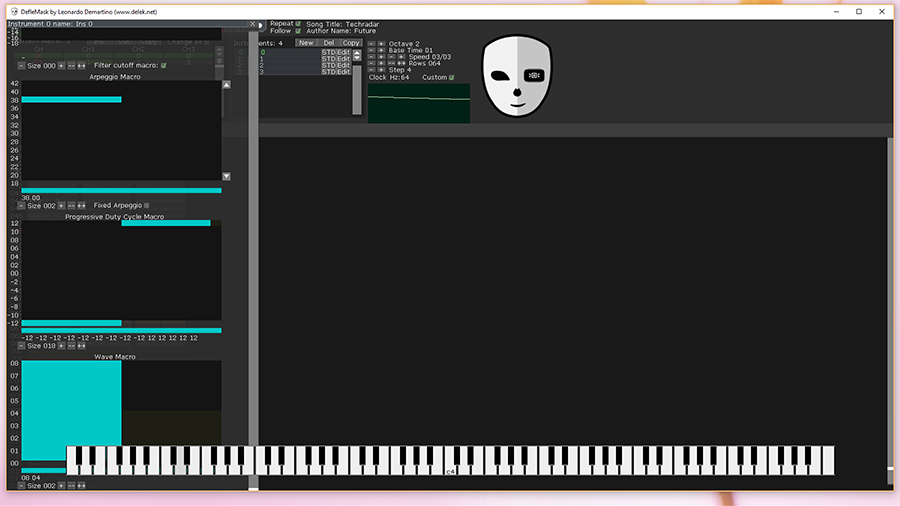Click double-plus button beside Size 018
The height and width of the screenshot is (506, 900).
[x=82, y=346]
